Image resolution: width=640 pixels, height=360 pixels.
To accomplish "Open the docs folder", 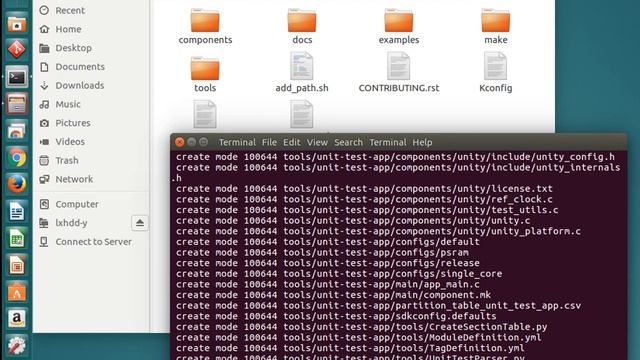I will pos(302,27).
